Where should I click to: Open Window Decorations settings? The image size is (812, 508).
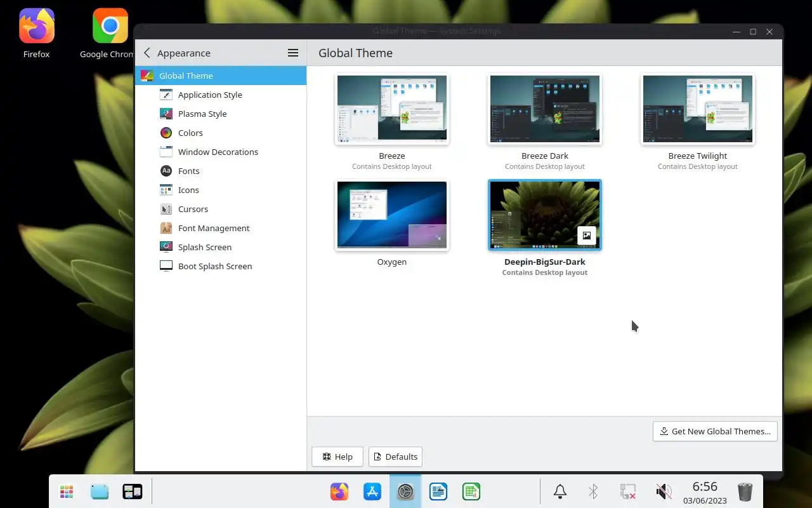point(221,152)
